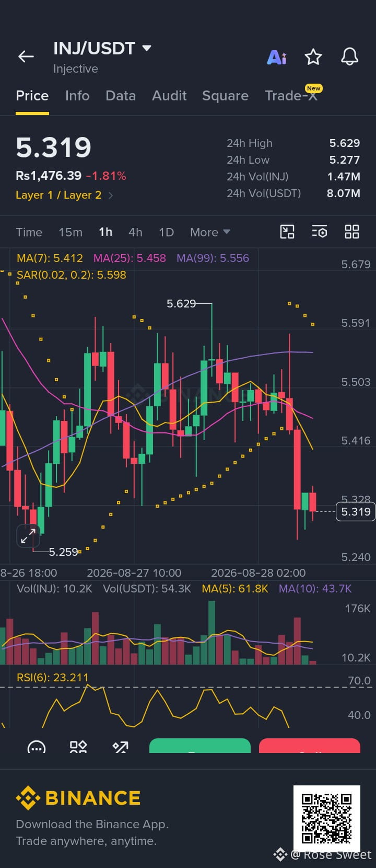Switch to the Data tab
Screen dimensions: 376x868
point(121,96)
